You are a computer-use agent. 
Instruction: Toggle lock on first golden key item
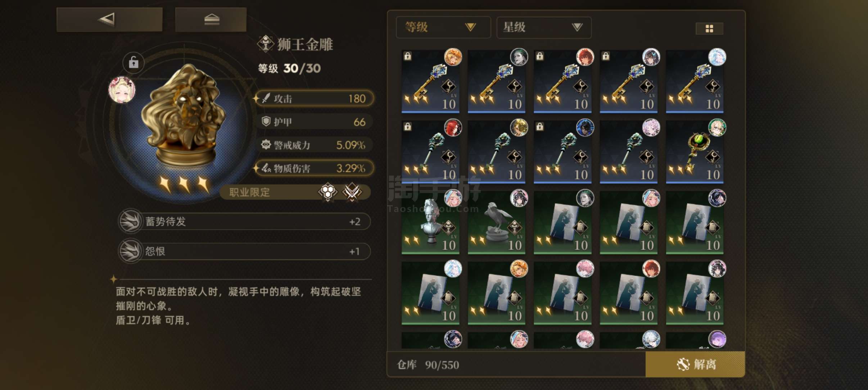(407, 56)
